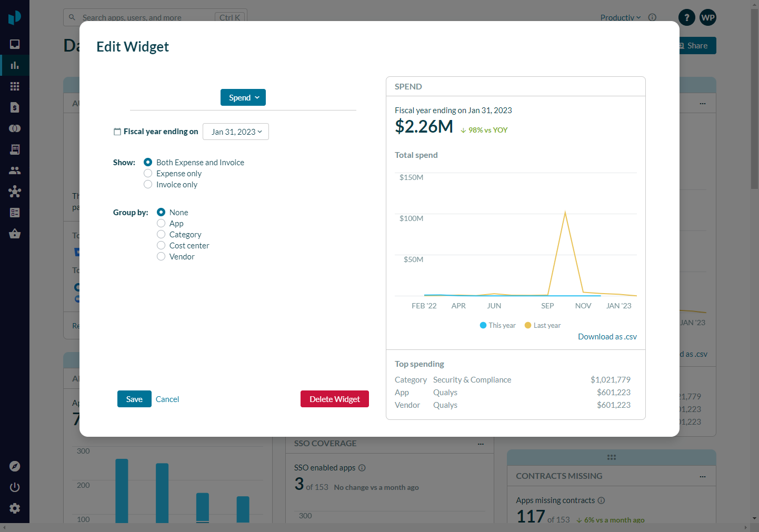
Task: Click the settings gear icon
Action: [15, 508]
